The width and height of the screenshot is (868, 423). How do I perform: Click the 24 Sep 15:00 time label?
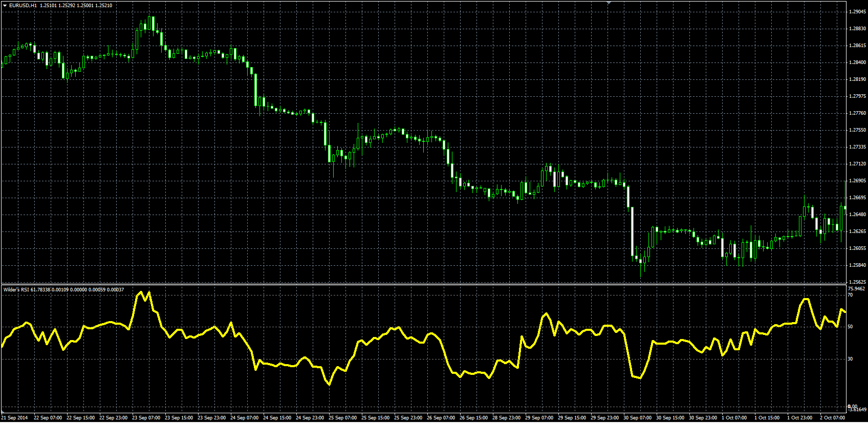(277, 418)
